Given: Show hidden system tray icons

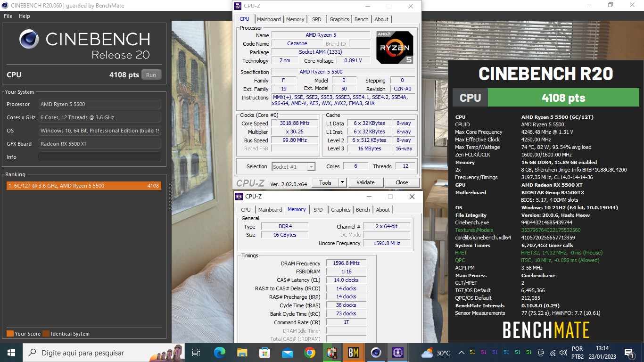Looking at the screenshot, I should pos(461,353).
